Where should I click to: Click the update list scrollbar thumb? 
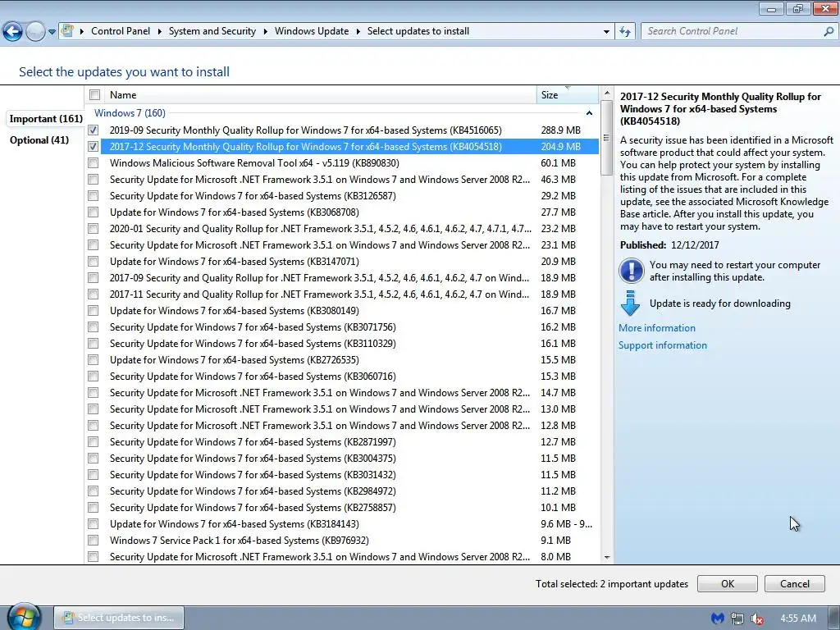click(606, 138)
